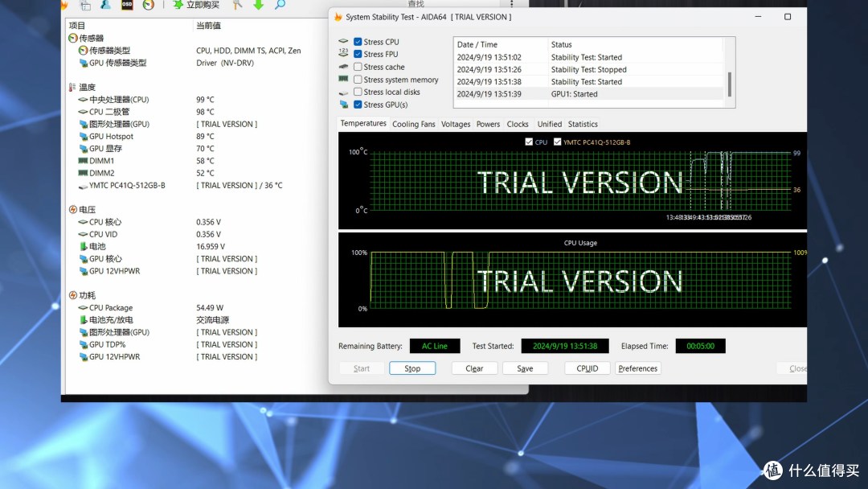The height and width of the screenshot is (489, 868).
Task: Click the 电池充/放电 battery icon
Action: click(83, 320)
